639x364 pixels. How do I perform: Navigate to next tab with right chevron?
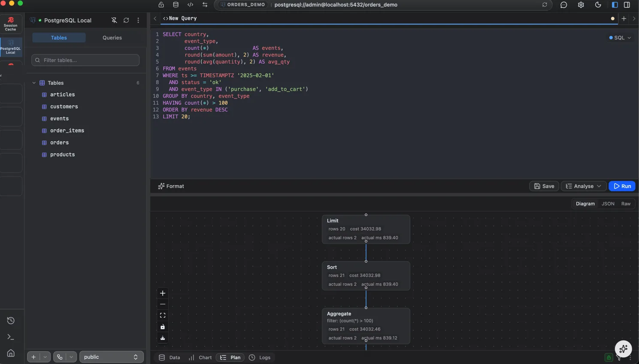[634, 18]
